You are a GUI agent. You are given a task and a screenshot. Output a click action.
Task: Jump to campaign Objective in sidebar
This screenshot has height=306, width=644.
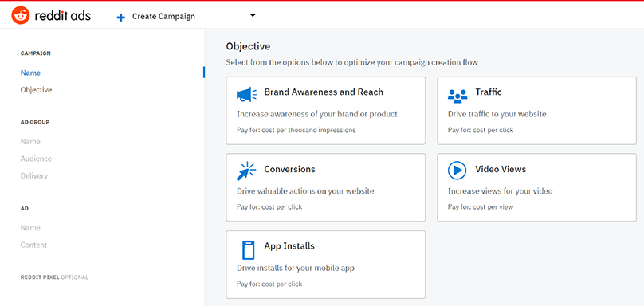36,89
